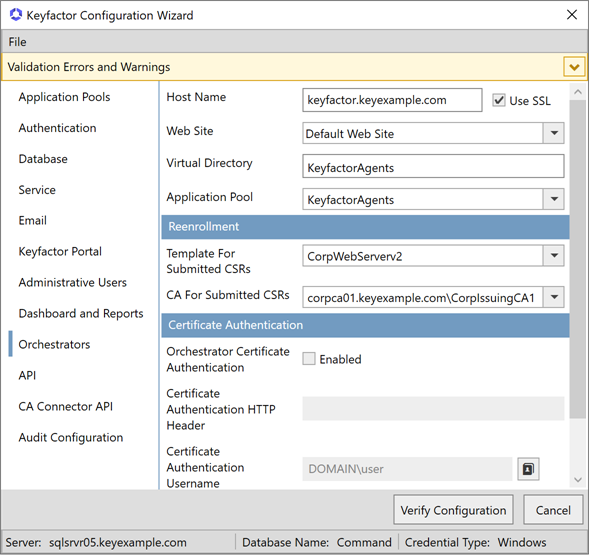
Task: Click the address book icon beside DOMAIN\user field
Action: [528, 469]
